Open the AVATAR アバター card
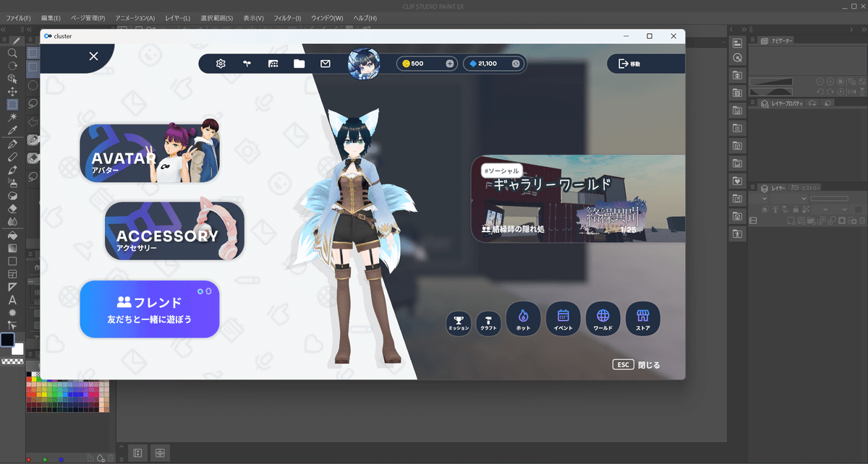 pyautogui.click(x=150, y=152)
